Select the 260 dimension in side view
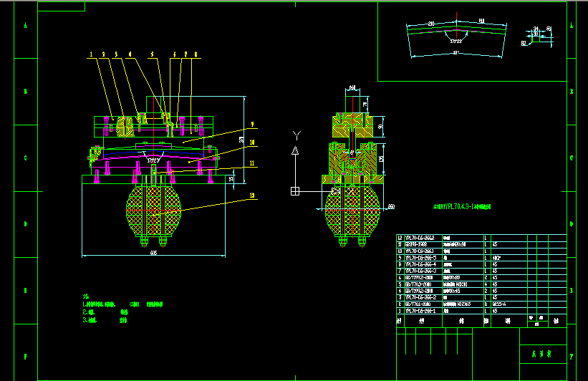The width and height of the screenshot is (588, 381). [x=391, y=207]
